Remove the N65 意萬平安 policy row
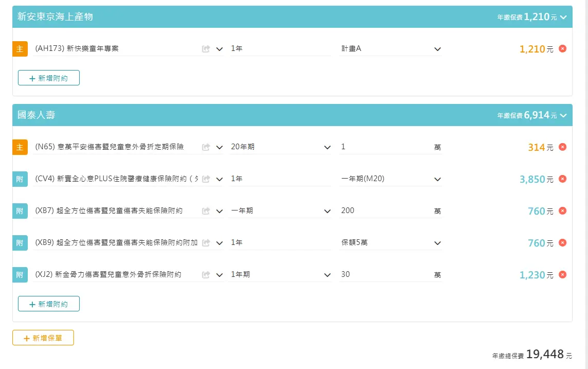Image resolution: width=588 pixels, height=369 pixels. [562, 147]
